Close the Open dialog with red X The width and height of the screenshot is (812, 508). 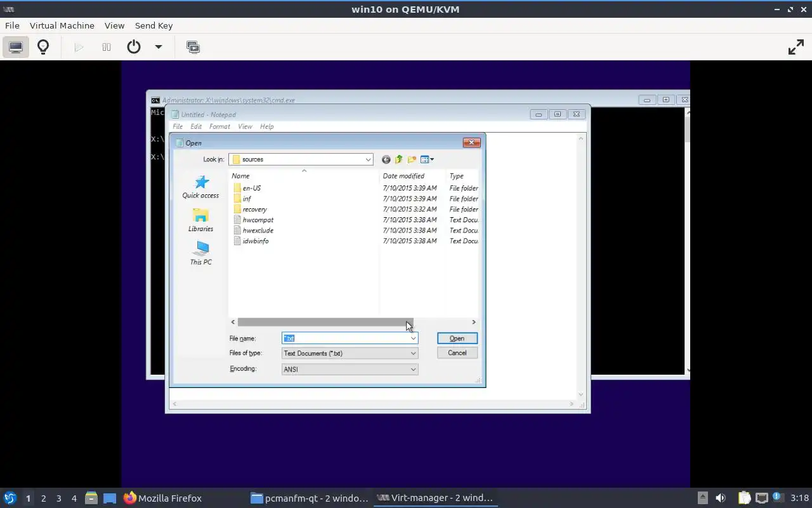(471, 143)
